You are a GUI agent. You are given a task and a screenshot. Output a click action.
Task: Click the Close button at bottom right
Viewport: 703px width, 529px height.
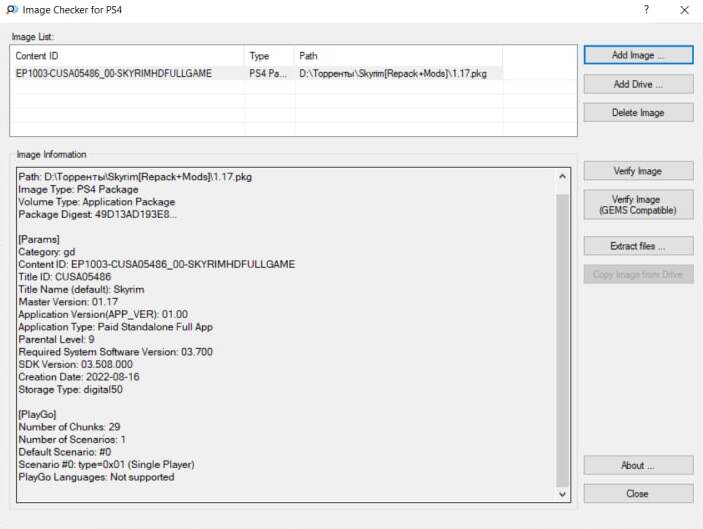tap(638, 494)
